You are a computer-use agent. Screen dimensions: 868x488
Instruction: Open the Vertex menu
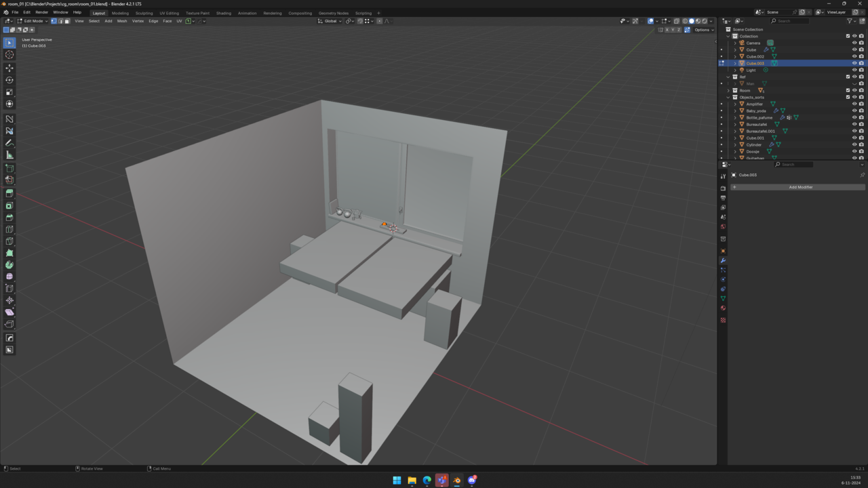point(138,21)
